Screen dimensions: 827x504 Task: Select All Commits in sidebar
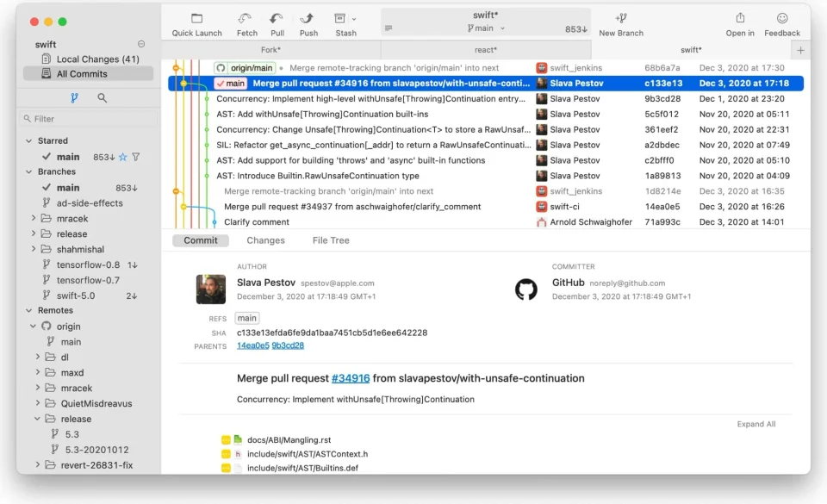[x=89, y=74]
